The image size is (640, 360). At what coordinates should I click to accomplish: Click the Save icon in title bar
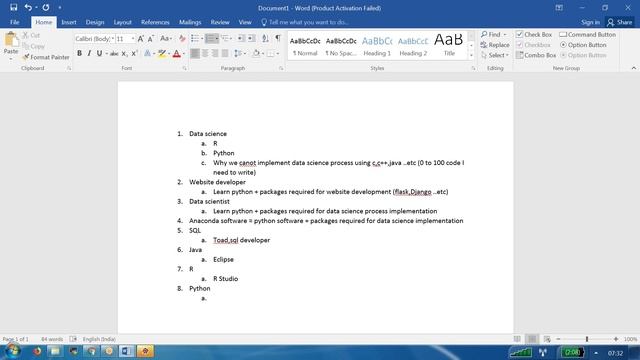tap(13, 7)
